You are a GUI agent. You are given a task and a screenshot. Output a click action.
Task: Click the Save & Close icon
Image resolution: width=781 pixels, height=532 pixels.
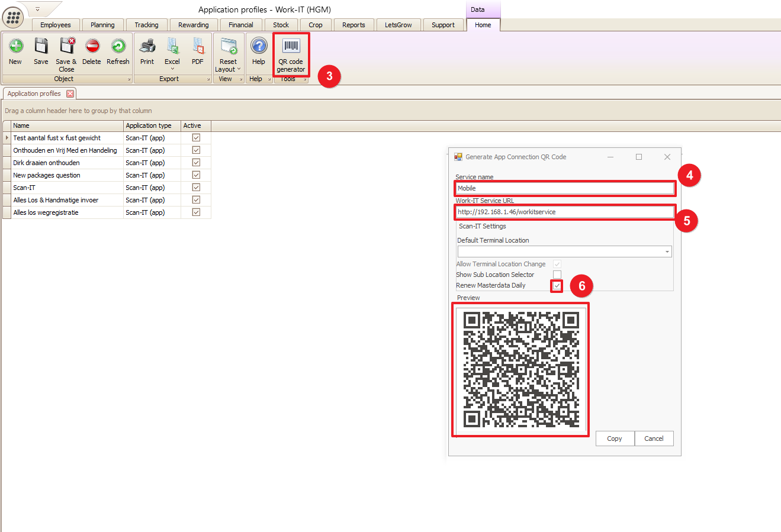point(67,46)
